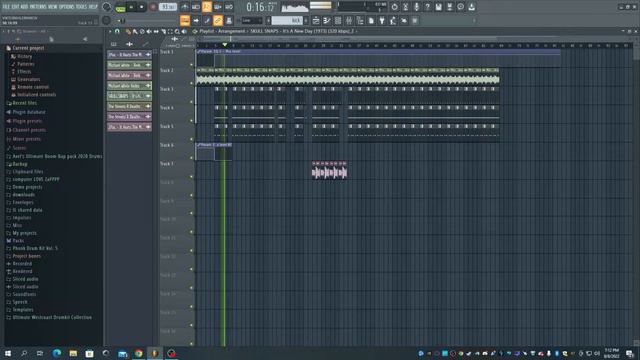
Task: Mute Track 2 using its green dot
Action: (x=191, y=83)
